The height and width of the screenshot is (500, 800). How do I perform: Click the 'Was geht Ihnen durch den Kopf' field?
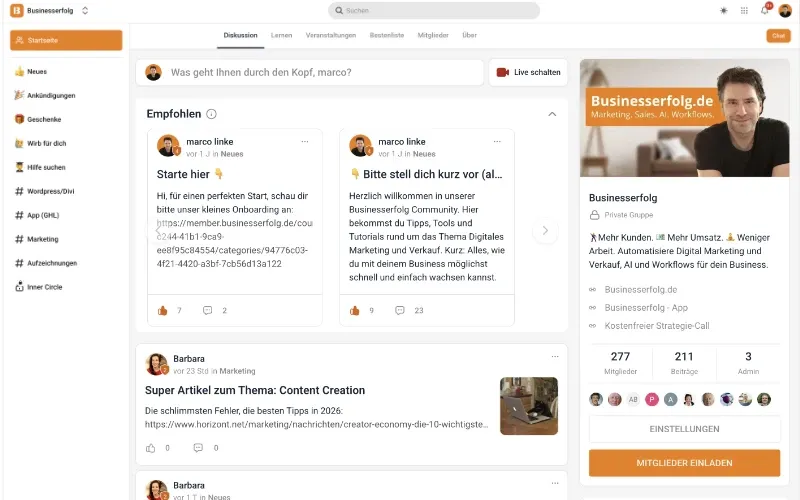(x=325, y=73)
